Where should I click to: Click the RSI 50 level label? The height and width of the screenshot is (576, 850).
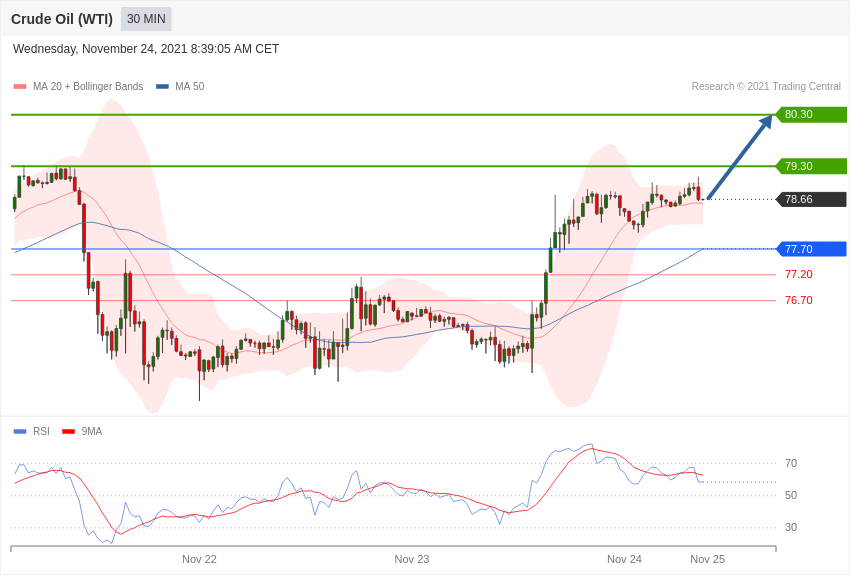point(791,495)
